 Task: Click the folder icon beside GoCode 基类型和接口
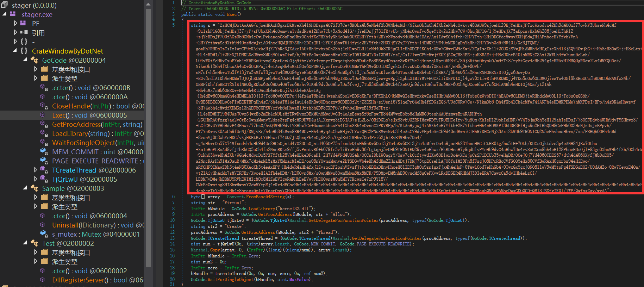44,69
